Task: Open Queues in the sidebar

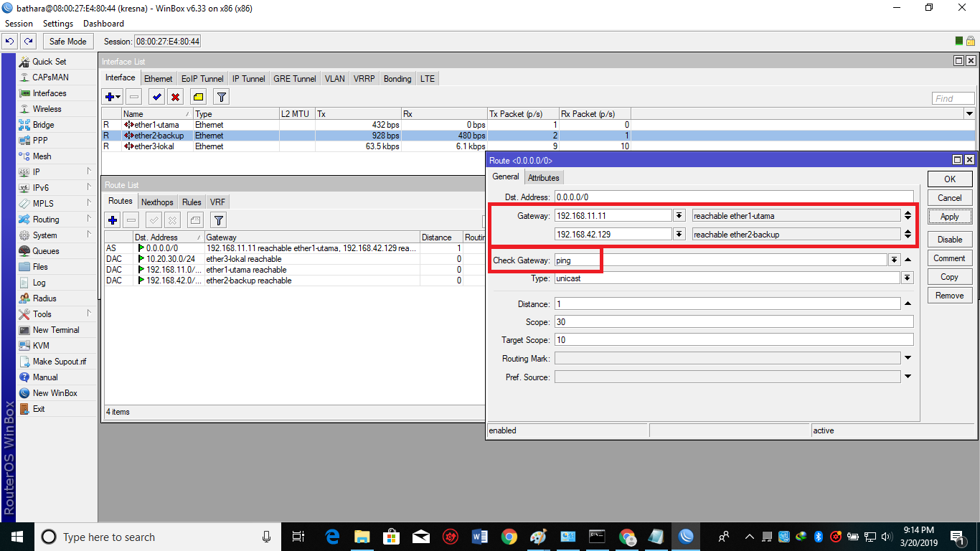Action: [x=45, y=251]
